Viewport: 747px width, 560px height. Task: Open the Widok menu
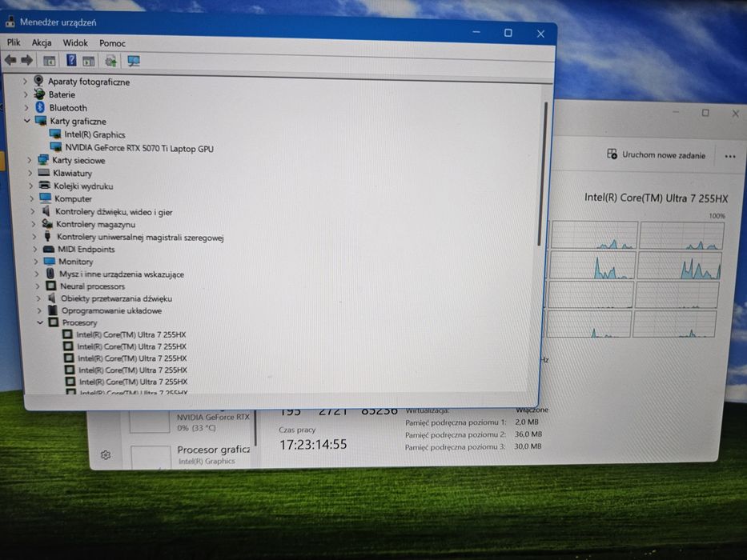75,43
